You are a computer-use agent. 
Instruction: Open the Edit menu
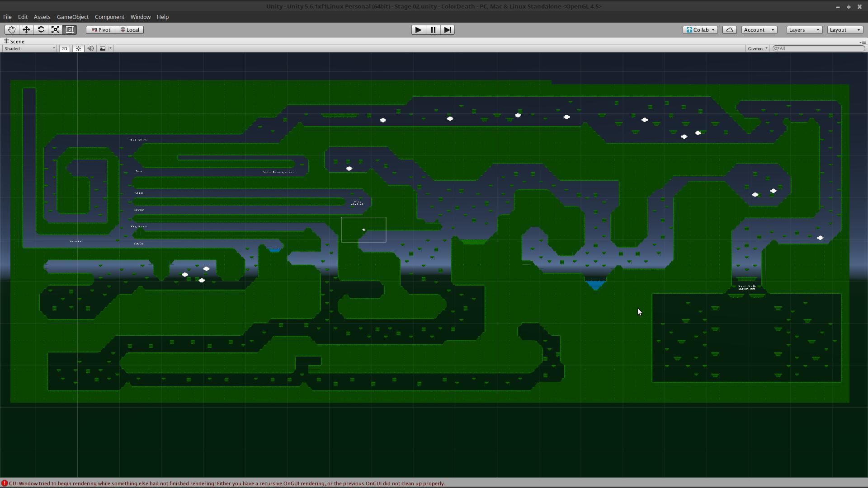click(x=23, y=17)
